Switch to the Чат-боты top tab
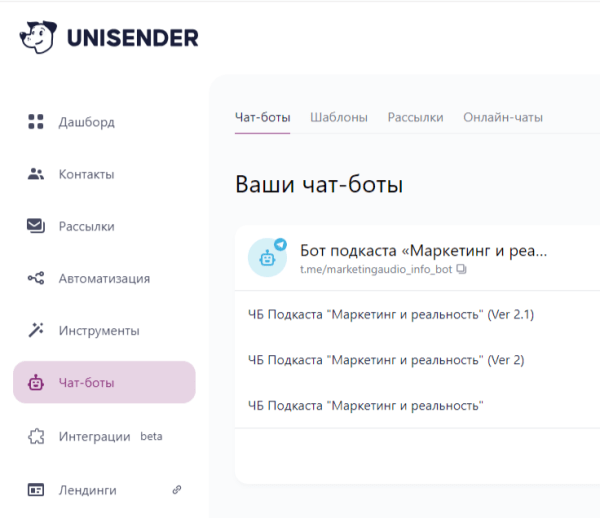This screenshot has width=600, height=518. coord(262,117)
